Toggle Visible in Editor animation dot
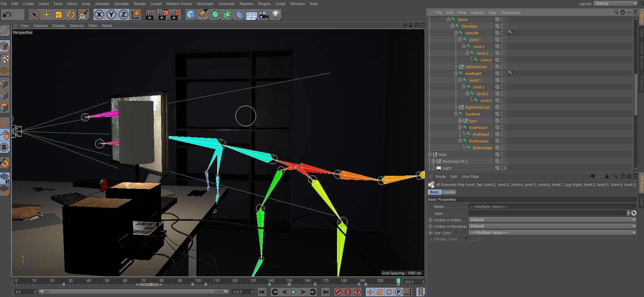Screen dimensions: 644x297 pyautogui.click(x=430, y=220)
